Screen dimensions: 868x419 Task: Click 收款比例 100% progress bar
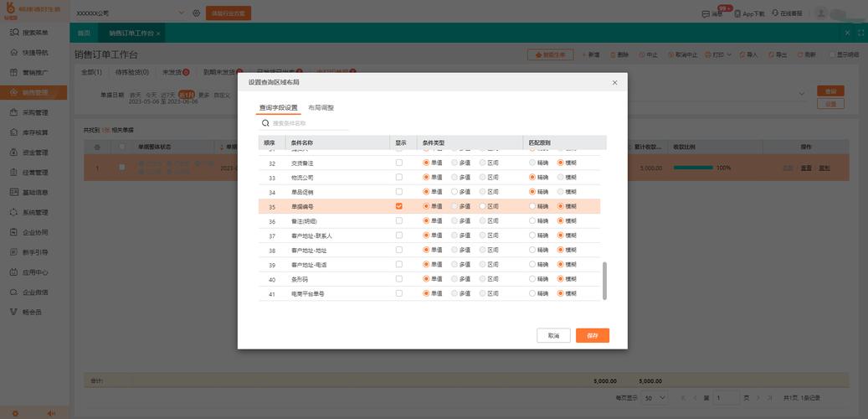tap(693, 168)
